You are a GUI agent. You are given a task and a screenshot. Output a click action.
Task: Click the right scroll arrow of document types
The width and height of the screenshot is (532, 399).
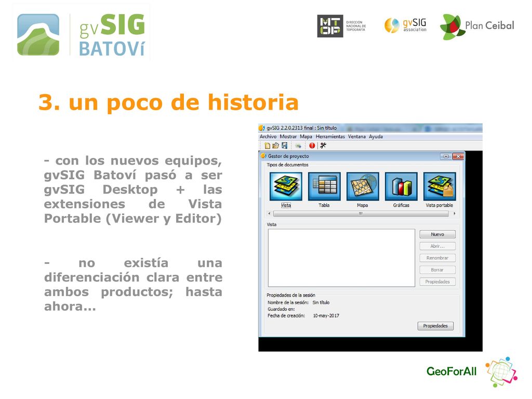coord(454,214)
